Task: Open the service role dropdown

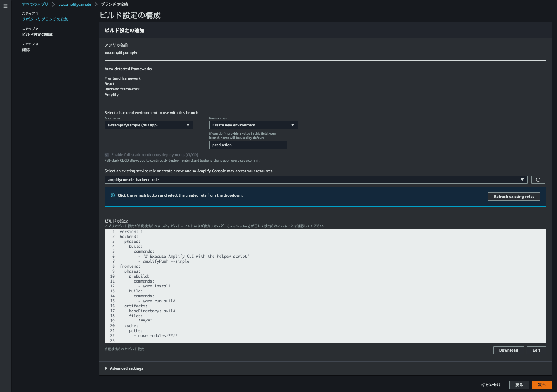Action: 316,180
